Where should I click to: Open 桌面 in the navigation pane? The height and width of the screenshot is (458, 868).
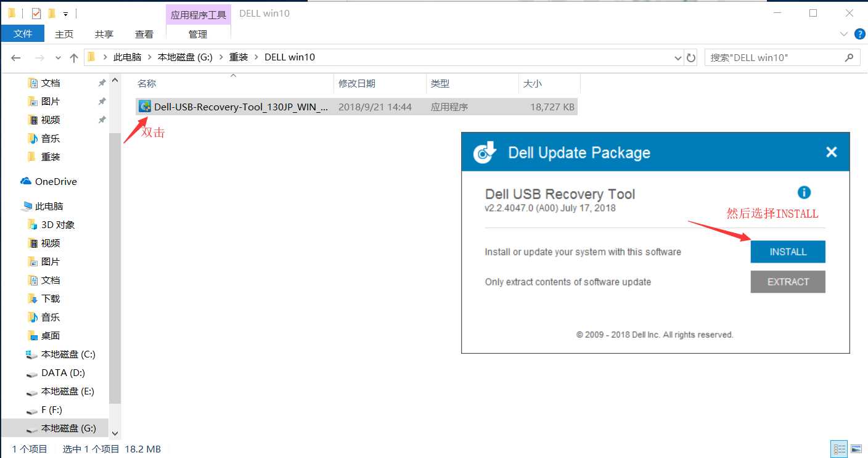pos(51,335)
